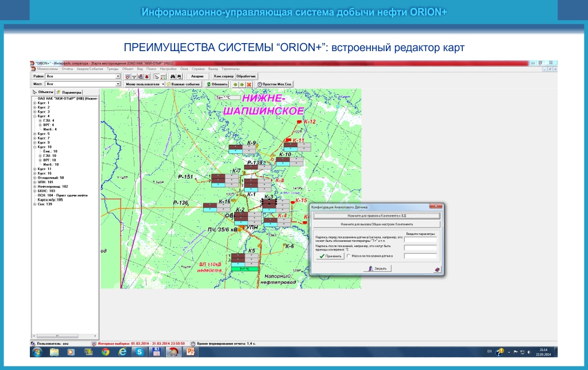Click the green 'T=° °C' sensor label on map

click(245, 269)
